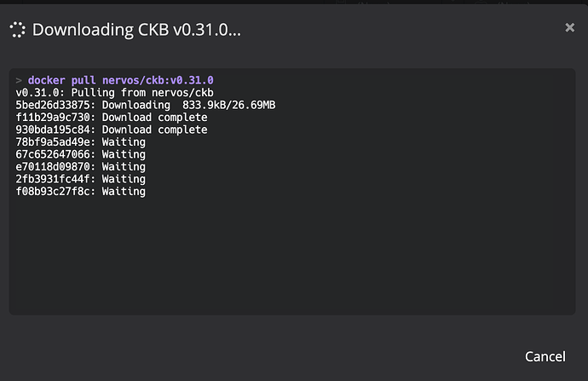Screen dimensions: 588x381
Task: Click layer ID 5bed26d33875
Action: click(53, 105)
